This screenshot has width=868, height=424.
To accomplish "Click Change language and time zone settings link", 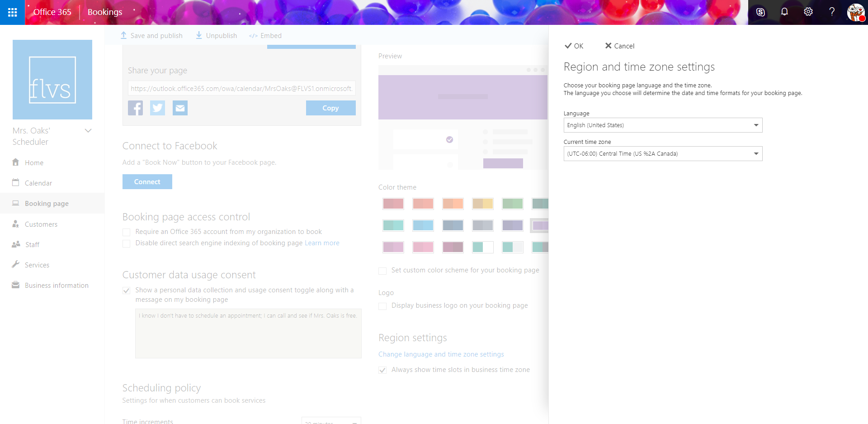I will [441, 354].
